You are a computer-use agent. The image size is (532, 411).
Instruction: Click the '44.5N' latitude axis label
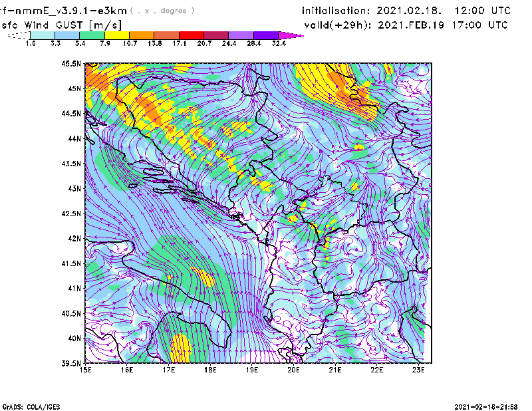click(71, 113)
